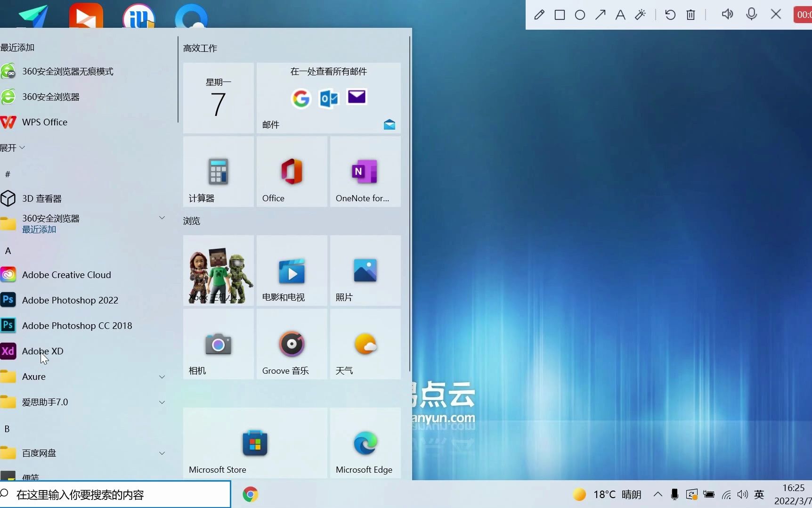Image resolution: width=812 pixels, height=508 pixels.
Task: Open the 计算器 calculator tile
Action: (219, 172)
